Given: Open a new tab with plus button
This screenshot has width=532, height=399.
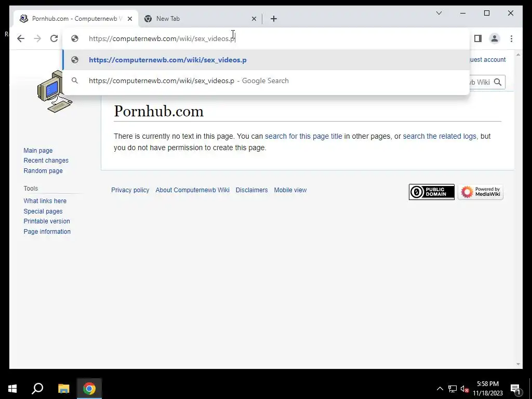Looking at the screenshot, I should click(274, 19).
